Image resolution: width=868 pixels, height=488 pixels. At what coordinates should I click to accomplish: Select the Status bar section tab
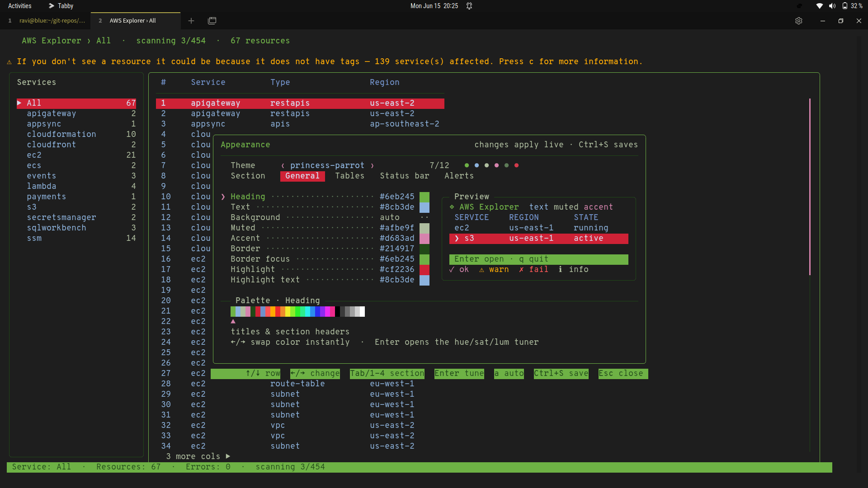pos(405,176)
